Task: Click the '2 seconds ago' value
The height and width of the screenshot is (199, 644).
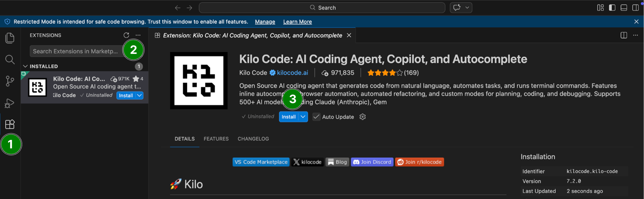Action: [585, 191]
